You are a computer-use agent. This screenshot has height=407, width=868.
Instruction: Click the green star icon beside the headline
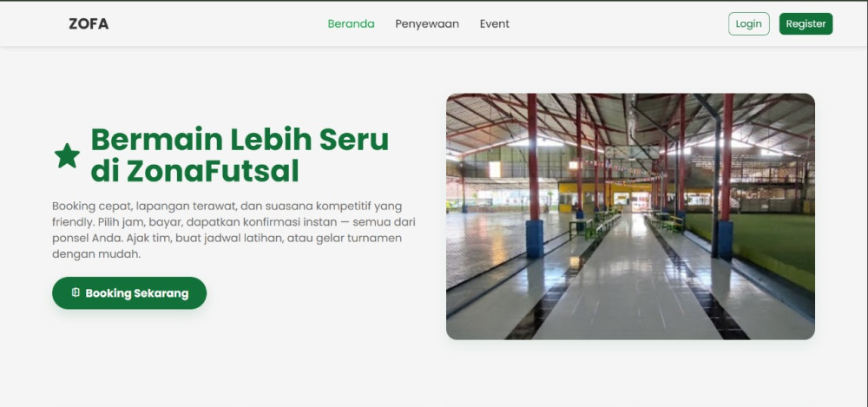click(x=67, y=155)
